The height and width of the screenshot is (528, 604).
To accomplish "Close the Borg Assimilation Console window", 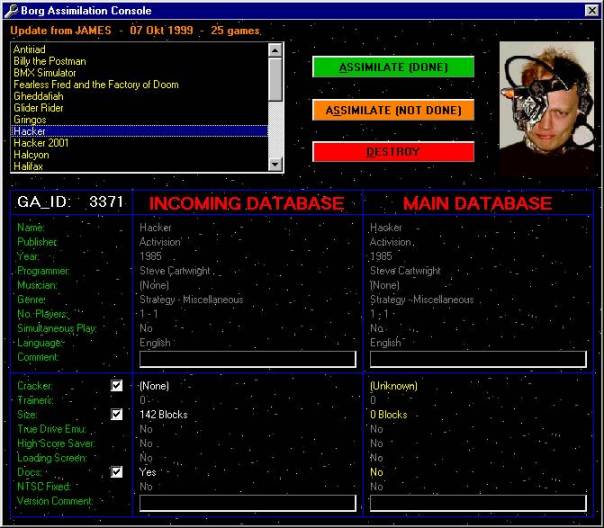I will click(x=592, y=10).
